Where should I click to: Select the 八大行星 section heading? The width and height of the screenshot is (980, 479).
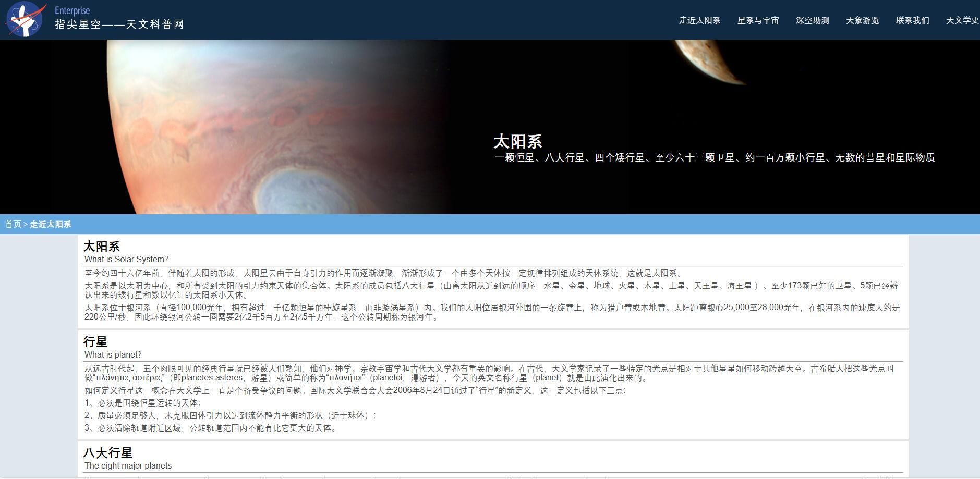pos(107,452)
